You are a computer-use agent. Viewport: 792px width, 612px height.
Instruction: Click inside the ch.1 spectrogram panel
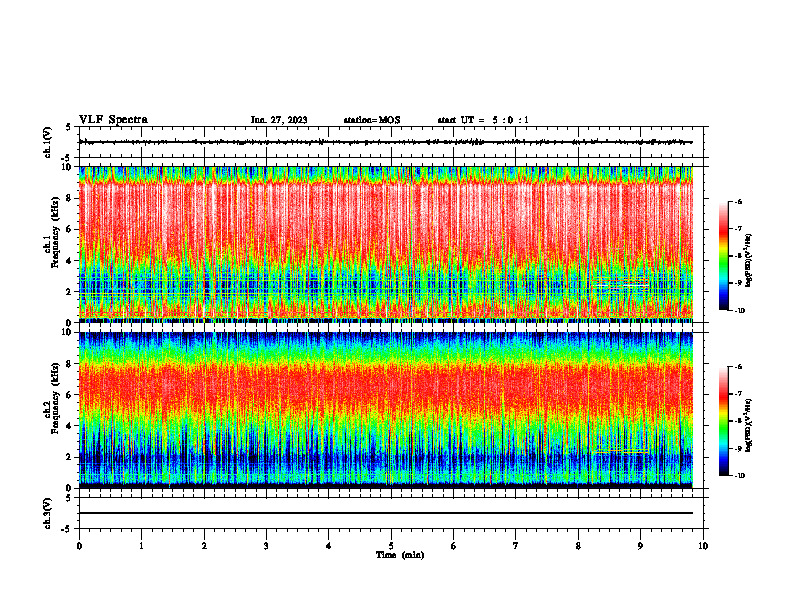(x=386, y=244)
